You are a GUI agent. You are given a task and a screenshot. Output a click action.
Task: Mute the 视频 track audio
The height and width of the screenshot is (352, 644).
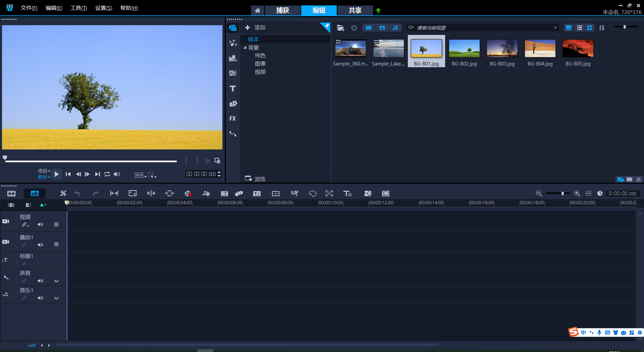(40, 224)
